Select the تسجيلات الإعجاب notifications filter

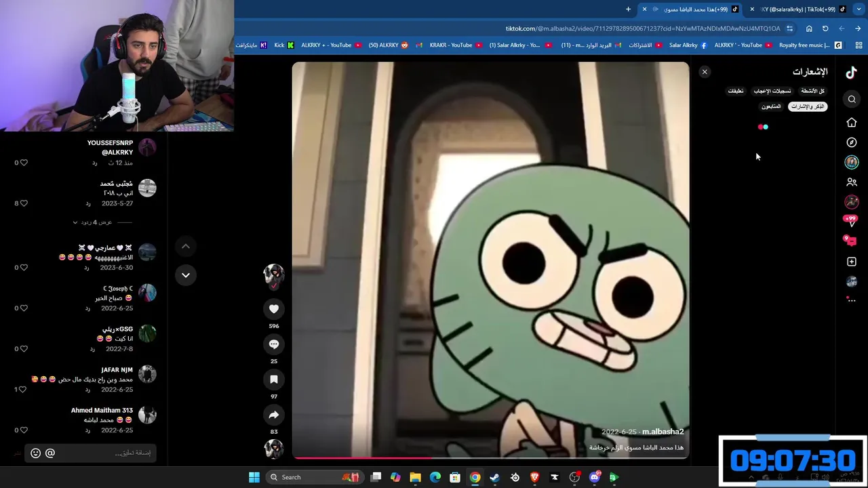(772, 91)
